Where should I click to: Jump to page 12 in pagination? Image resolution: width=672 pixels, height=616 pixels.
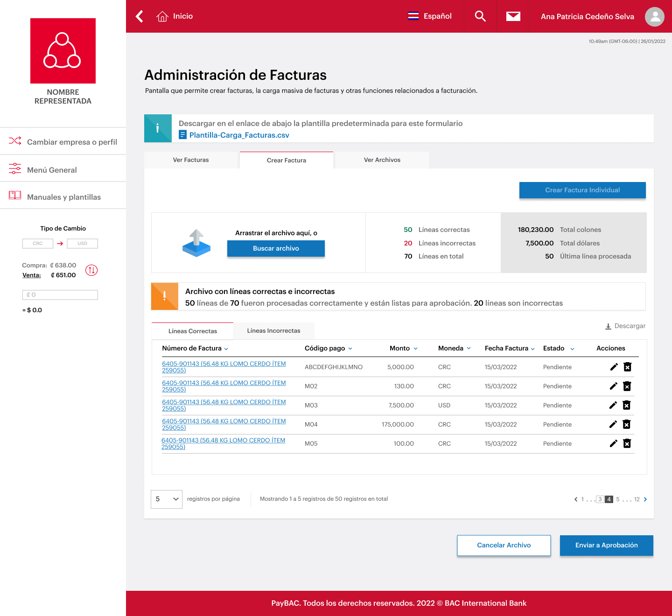(637, 499)
